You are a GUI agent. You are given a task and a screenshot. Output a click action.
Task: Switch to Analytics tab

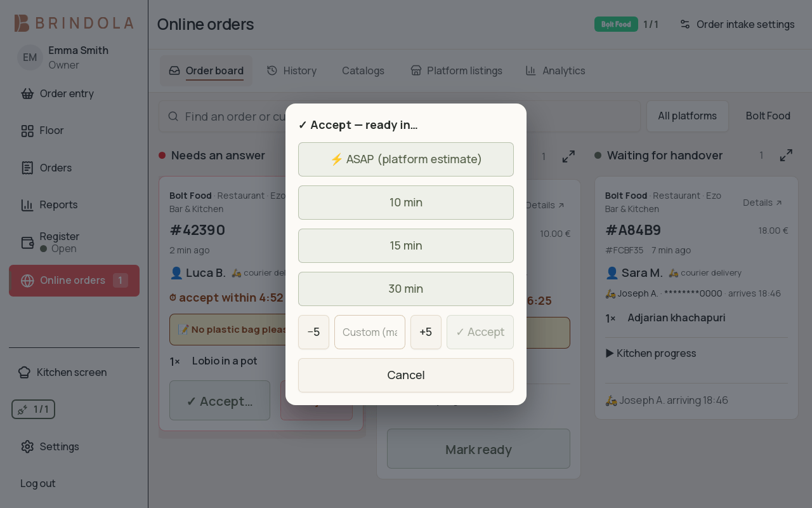[556, 70]
